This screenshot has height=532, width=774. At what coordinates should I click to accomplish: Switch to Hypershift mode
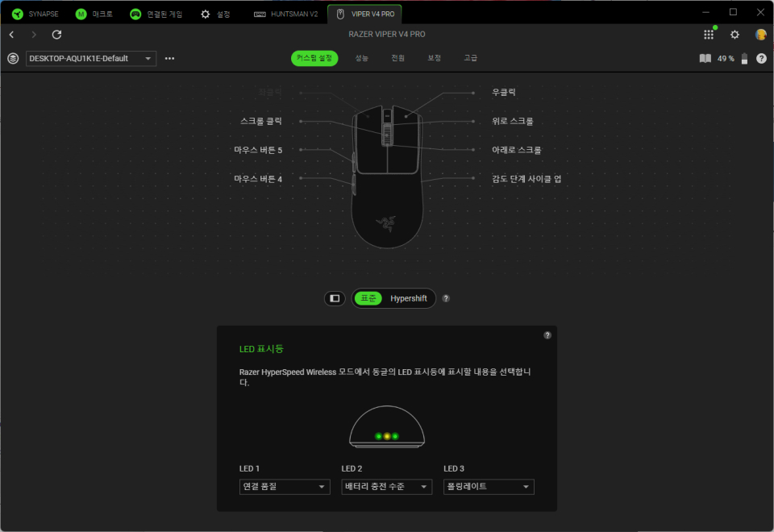point(407,298)
